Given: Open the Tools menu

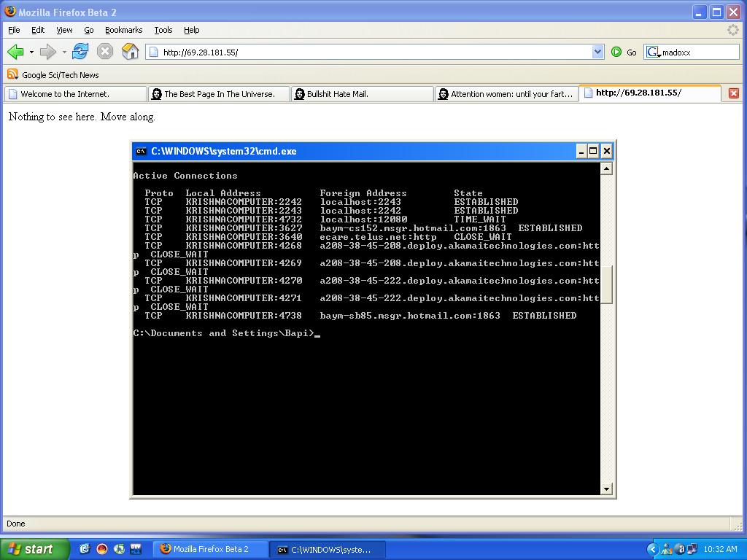Looking at the screenshot, I should point(163,30).
